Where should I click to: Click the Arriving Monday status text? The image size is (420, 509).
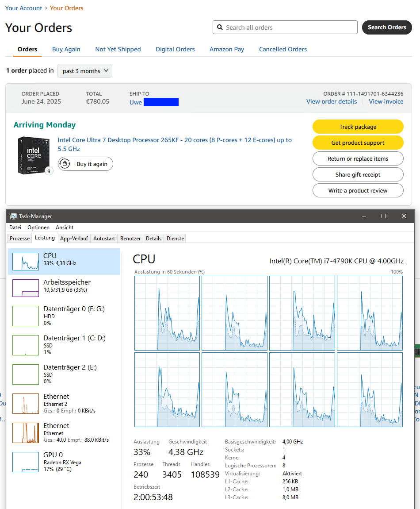pos(45,125)
